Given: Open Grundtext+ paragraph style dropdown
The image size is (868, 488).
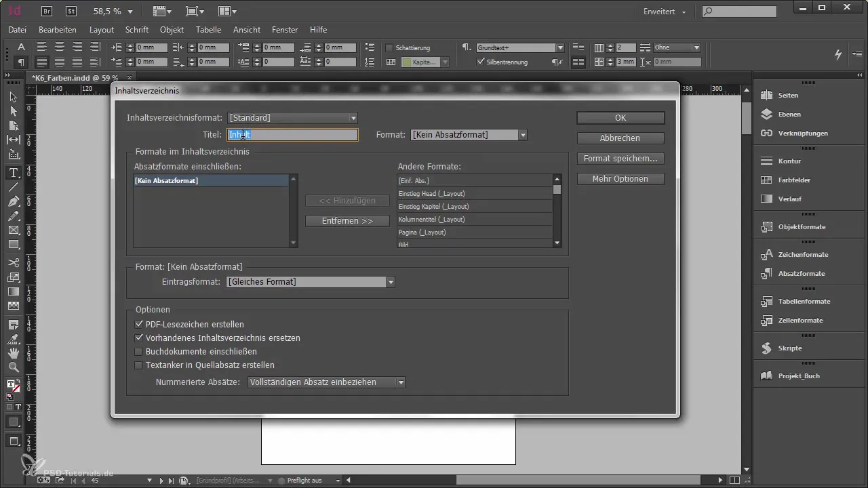Looking at the screenshot, I should click(520, 48).
